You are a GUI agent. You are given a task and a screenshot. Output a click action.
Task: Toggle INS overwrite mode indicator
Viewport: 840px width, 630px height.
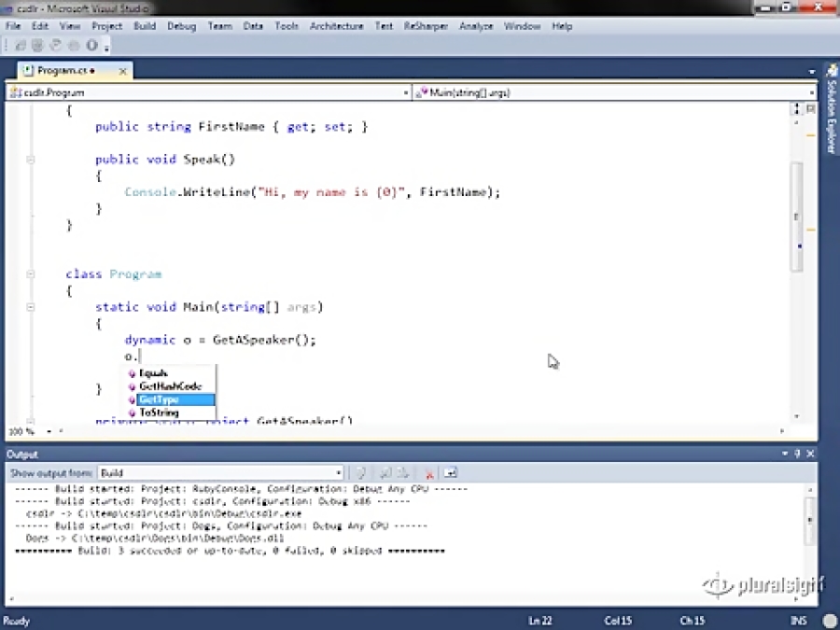(x=799, y=621)
